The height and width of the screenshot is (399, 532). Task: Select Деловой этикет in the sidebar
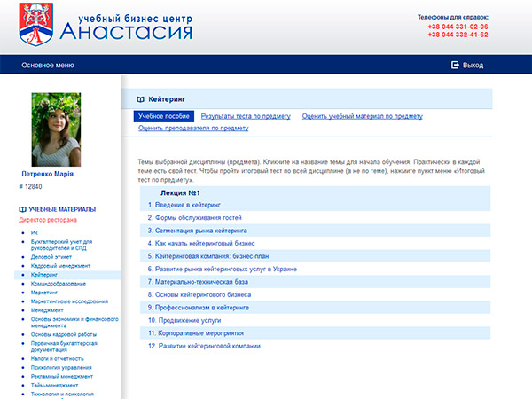[51, 254]
